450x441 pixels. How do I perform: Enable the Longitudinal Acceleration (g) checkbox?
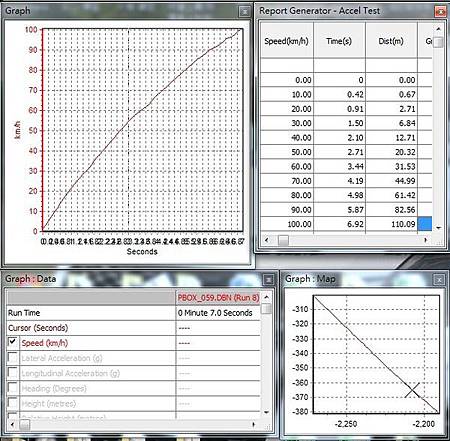pos(13,372)
